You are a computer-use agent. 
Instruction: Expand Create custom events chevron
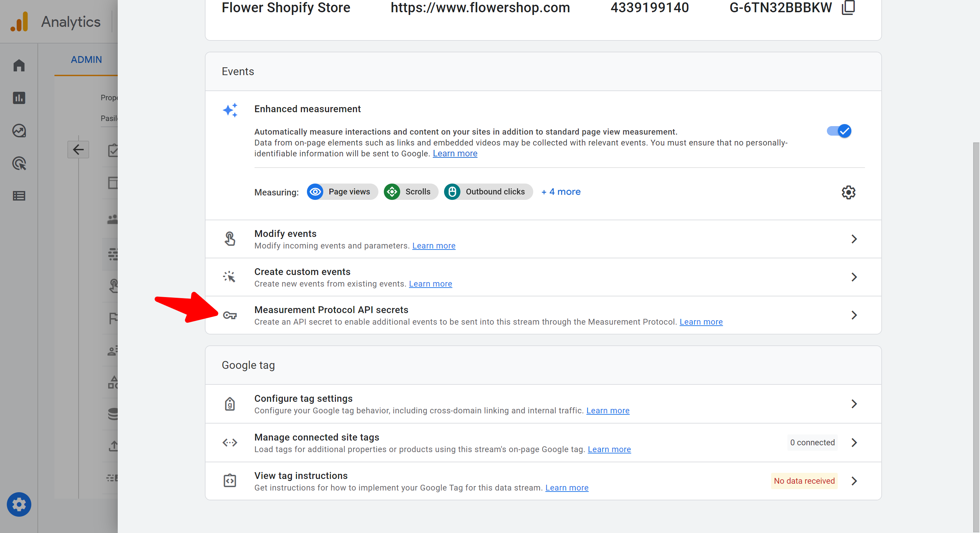pos(854,277)
